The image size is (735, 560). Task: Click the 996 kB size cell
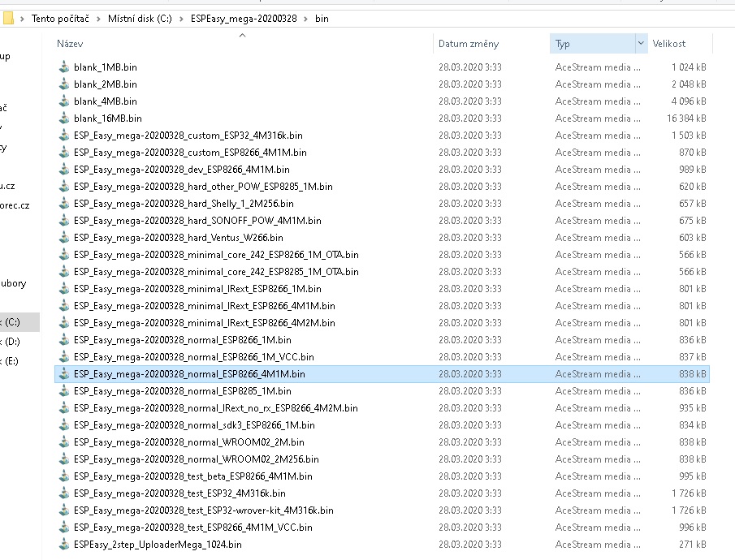[692, 528]
